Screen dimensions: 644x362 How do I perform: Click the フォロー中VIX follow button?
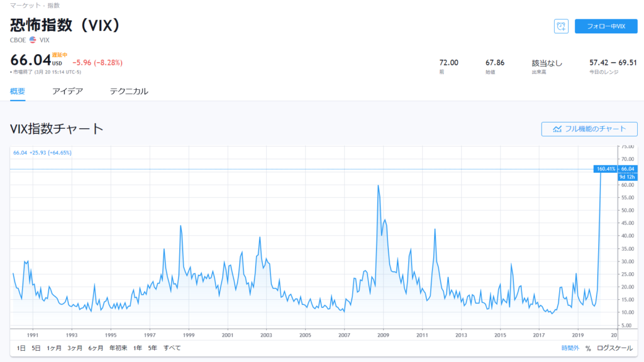click(606, 26)
